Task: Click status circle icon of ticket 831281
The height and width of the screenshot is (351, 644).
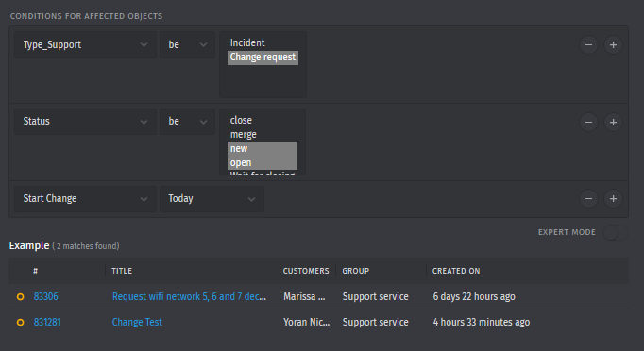Action: click(x=20, y=323)
